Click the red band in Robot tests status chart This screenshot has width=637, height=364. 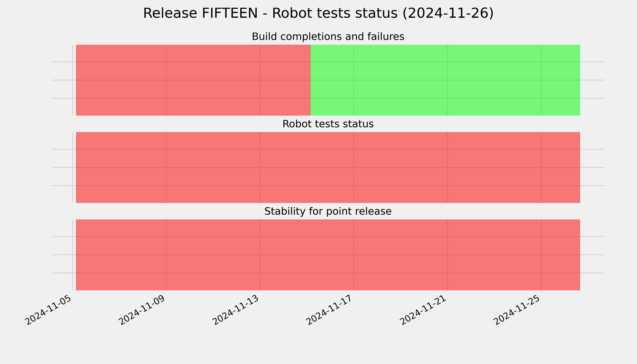pos(328,167)
